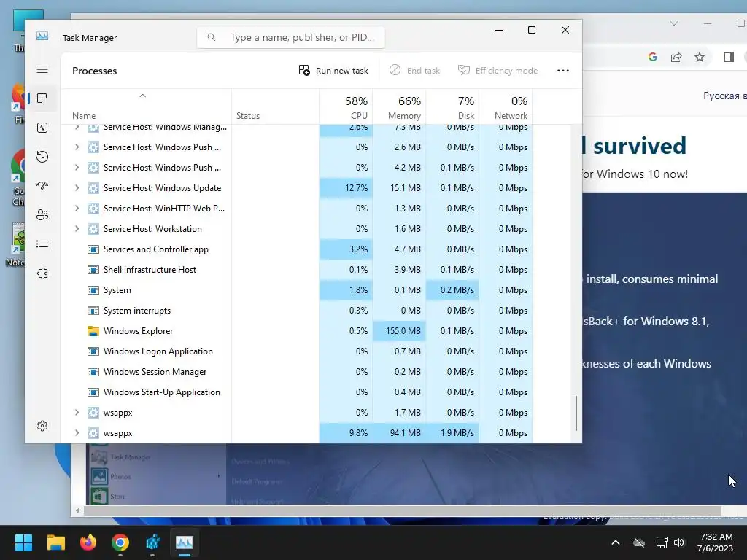Select the Processes sidebar icon
747x560 pixels.
[42, 98]
